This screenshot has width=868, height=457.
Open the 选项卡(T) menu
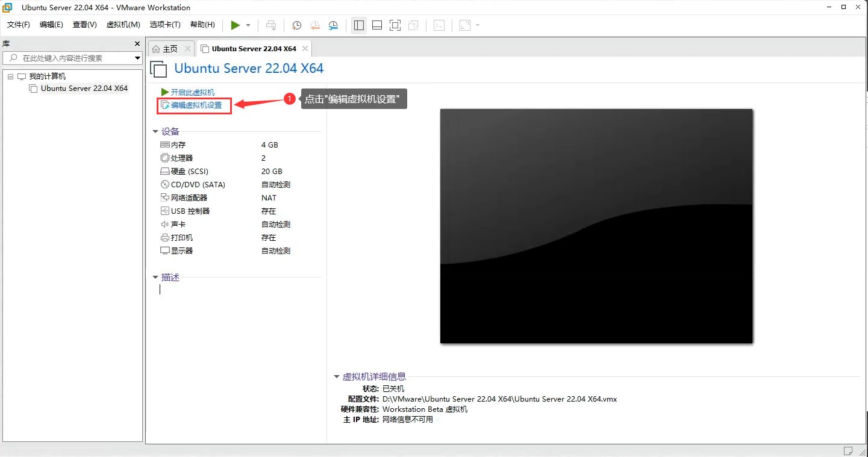165,25
